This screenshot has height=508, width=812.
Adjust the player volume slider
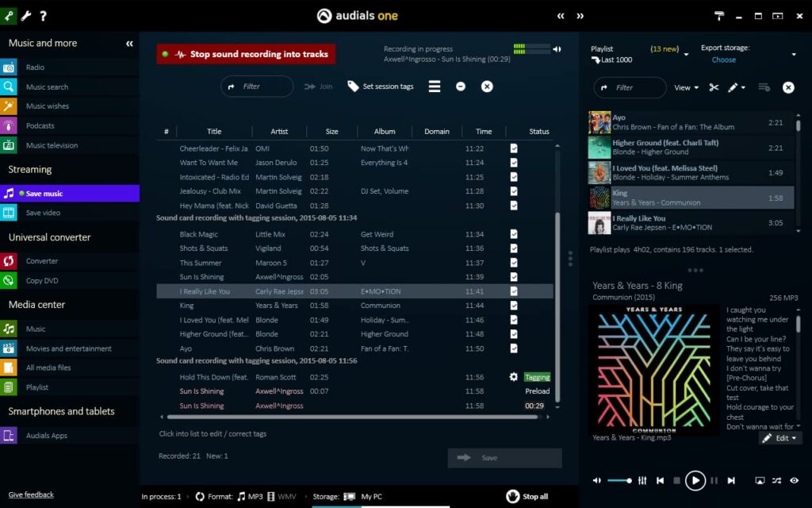click(619, 480)
